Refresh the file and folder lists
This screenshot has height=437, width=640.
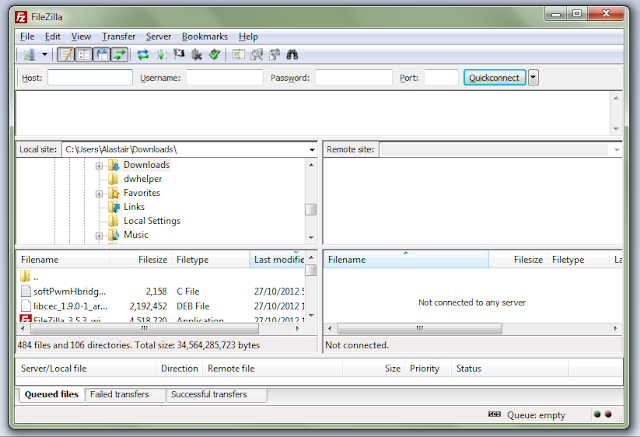(143, 54)
